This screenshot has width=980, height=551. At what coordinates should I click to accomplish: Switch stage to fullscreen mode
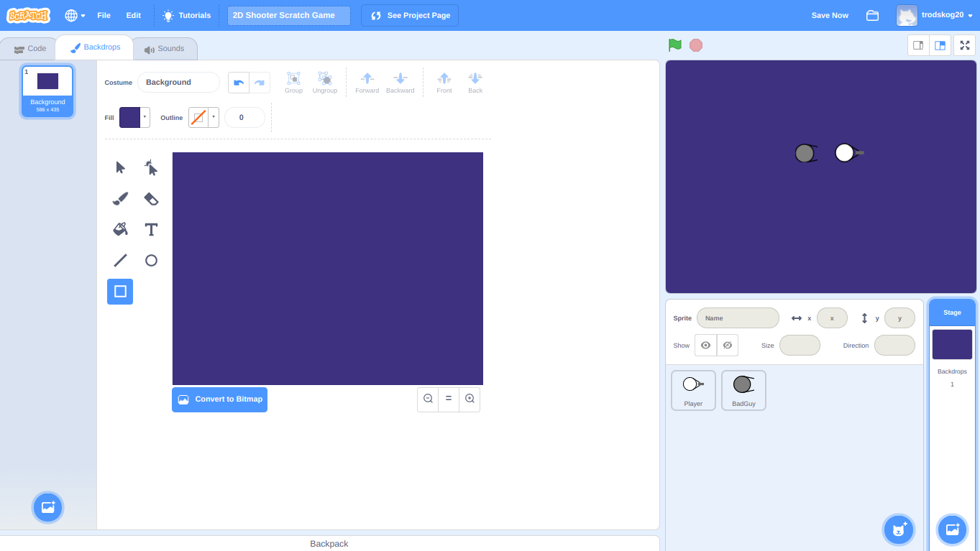click(964, 45)
